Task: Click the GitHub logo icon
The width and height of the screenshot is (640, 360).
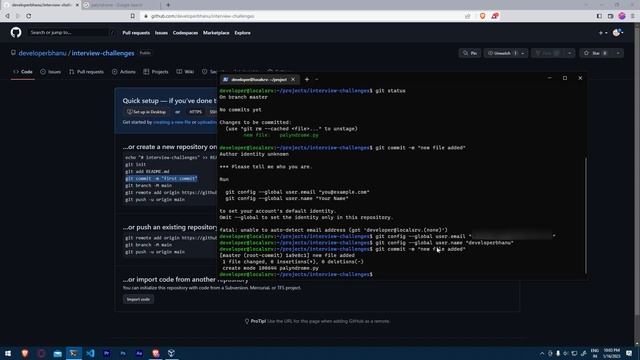Action: click(x=16, y=32)
